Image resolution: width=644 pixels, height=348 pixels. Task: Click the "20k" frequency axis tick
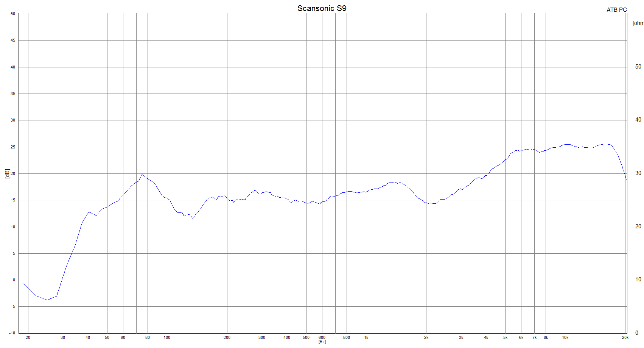click(x=625, y=337)
